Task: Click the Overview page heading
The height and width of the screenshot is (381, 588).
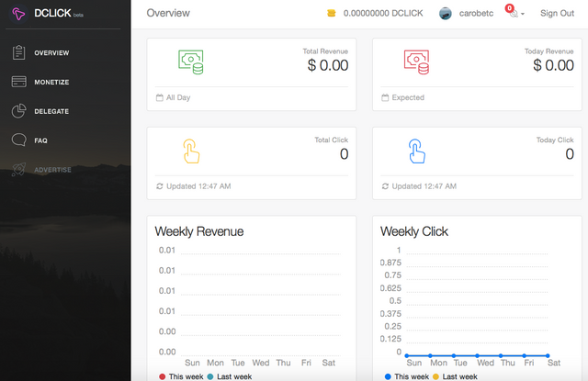Action: point(168,13)
